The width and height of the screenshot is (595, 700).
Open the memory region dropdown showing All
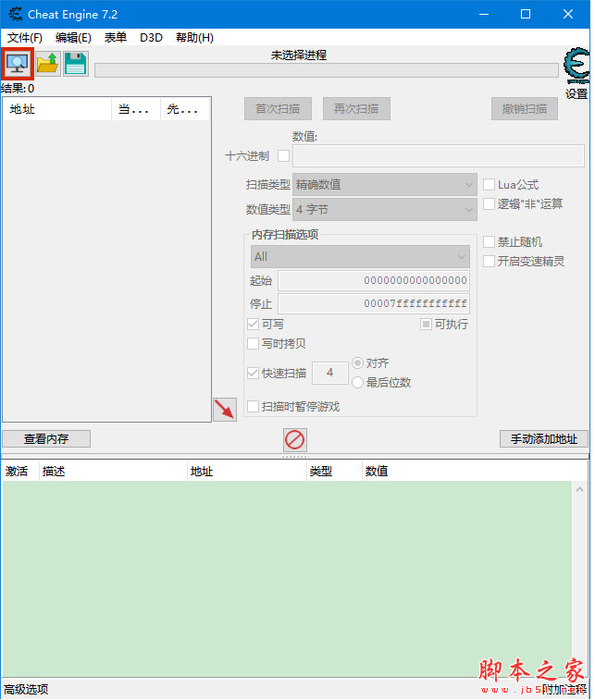[360, 257]
